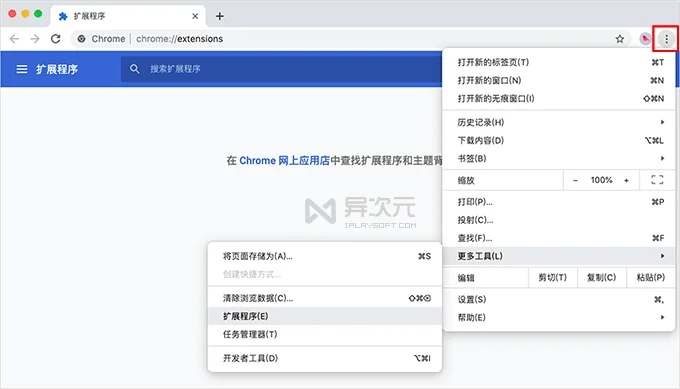680x389 pixels.
Task: Click the 剪切(T) button
Action: pos(552,278)
